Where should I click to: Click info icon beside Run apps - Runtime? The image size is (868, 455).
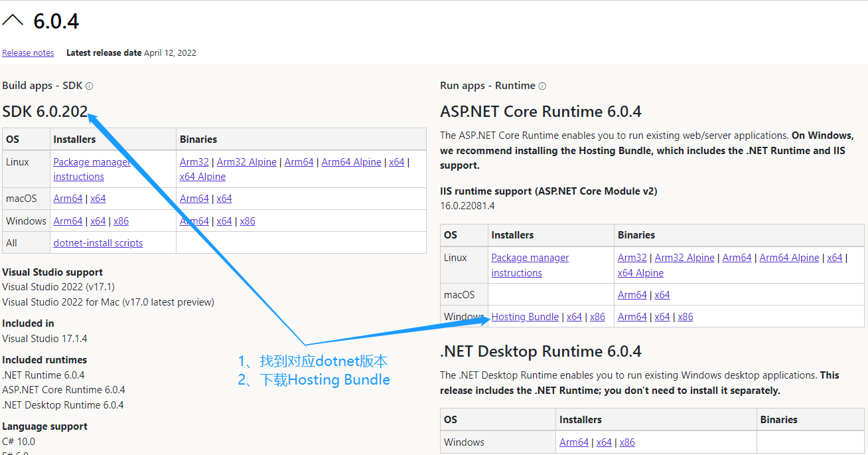coord(542,86)
